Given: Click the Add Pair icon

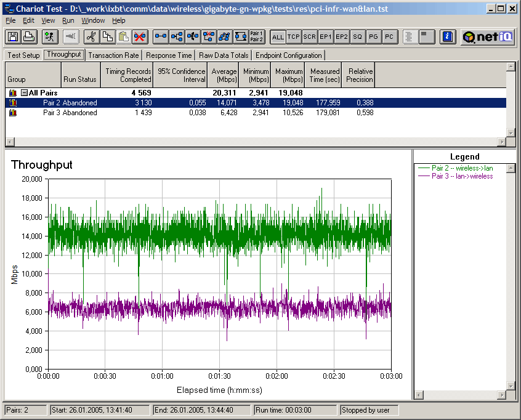Looking at the screenshot, I should coord(161,37).
